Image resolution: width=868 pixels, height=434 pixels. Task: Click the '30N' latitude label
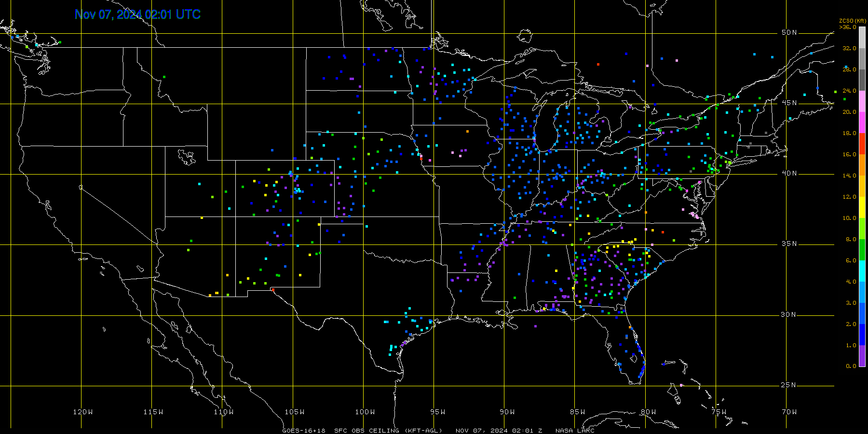(789, 314)
